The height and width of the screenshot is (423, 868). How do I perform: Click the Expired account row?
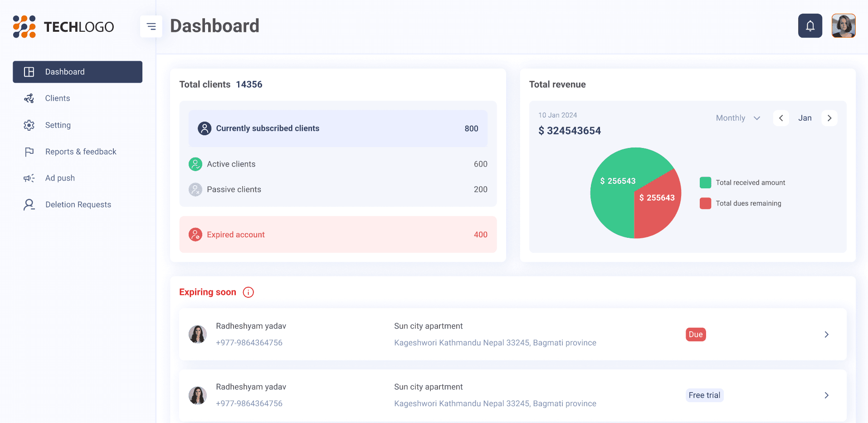click(x=338, y=235)
